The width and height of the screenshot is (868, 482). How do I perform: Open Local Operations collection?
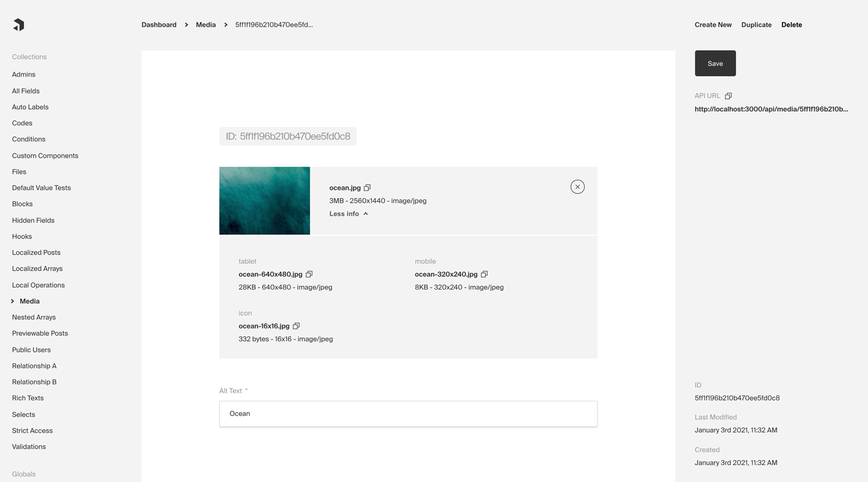[39, 285]
